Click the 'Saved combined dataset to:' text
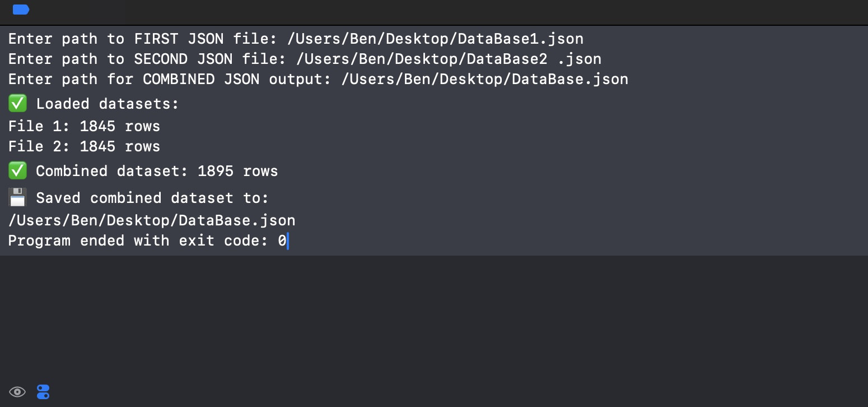This screenshot has height=407, width=868. coord(152,198)
